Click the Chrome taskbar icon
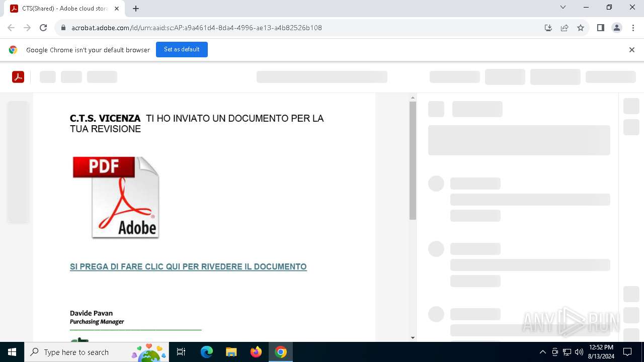The image size is (644, 362). tap(281, 352)
